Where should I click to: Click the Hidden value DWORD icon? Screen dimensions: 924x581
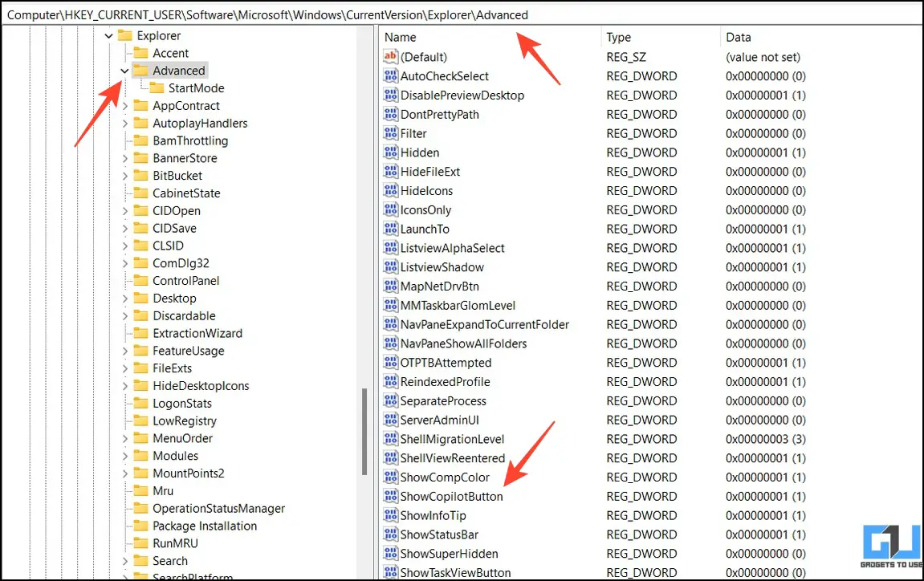[x=390, y=152]
